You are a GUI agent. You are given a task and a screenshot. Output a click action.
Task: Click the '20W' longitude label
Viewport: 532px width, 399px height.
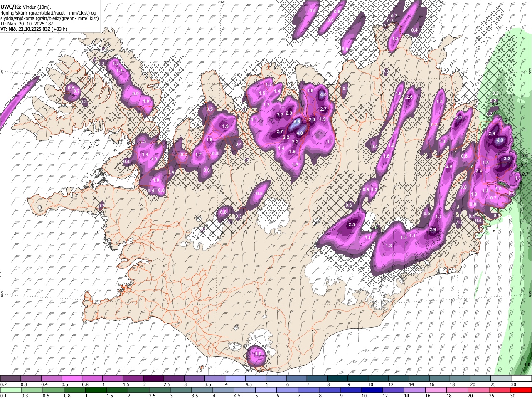pos(221,2)
